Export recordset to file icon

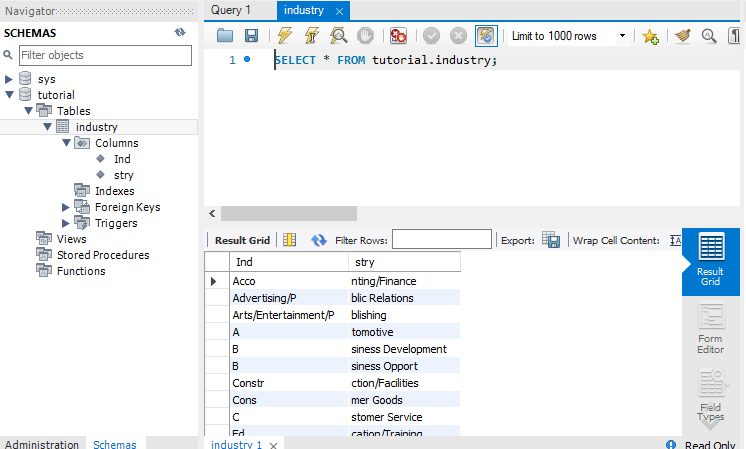point(550,240)
